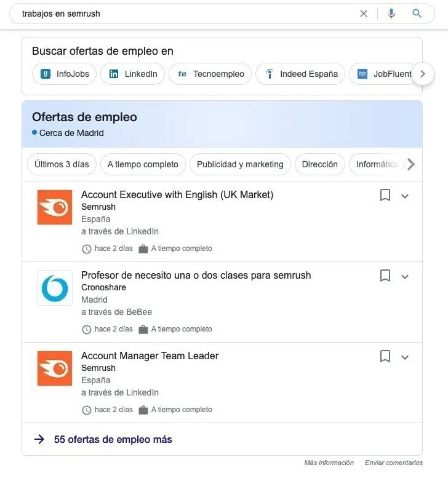Screen dimensions: 448x481
Task: Click the briefcase icon on the Account Manager job
Action: (x=143, y=410)
